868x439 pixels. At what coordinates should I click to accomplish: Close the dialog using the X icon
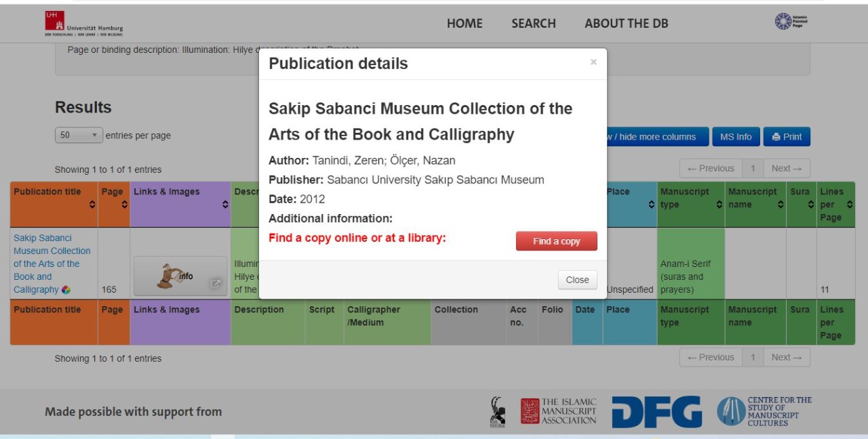[x=593, y=62]
